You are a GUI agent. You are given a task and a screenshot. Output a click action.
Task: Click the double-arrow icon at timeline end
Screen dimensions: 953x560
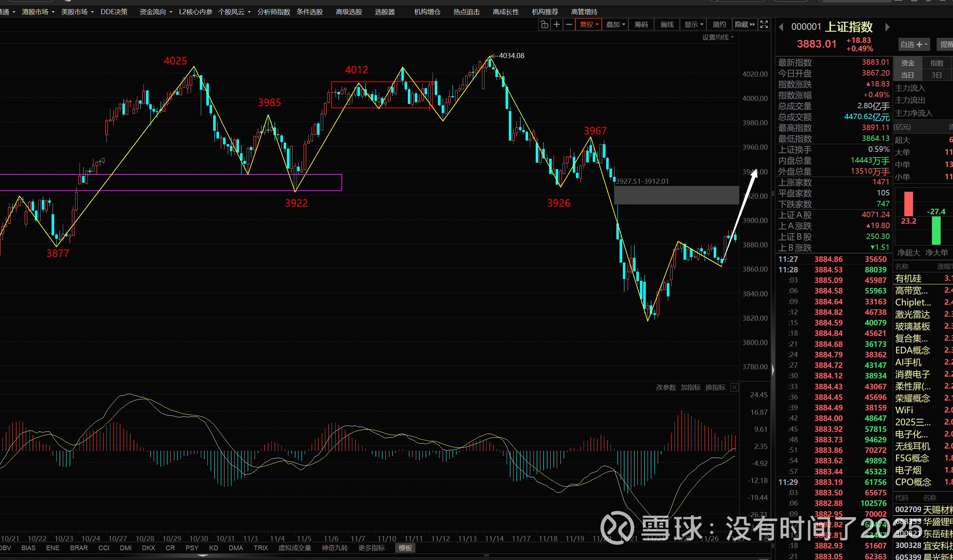(766, 538)
